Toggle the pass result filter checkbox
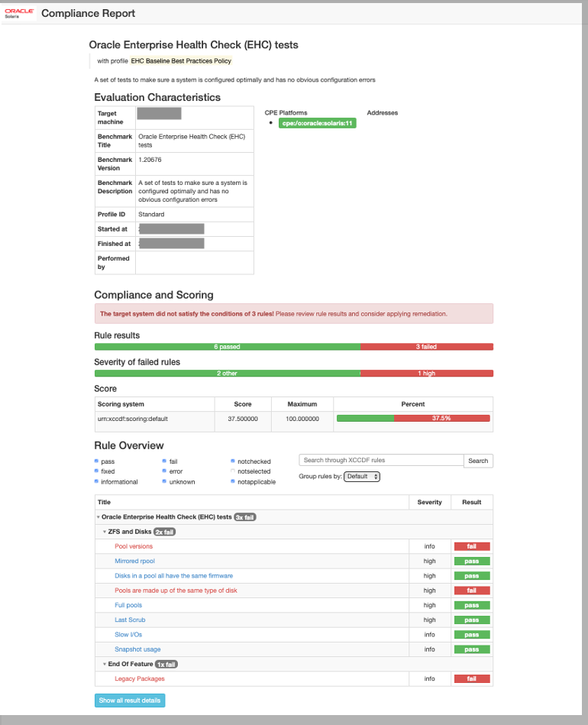 97,461
